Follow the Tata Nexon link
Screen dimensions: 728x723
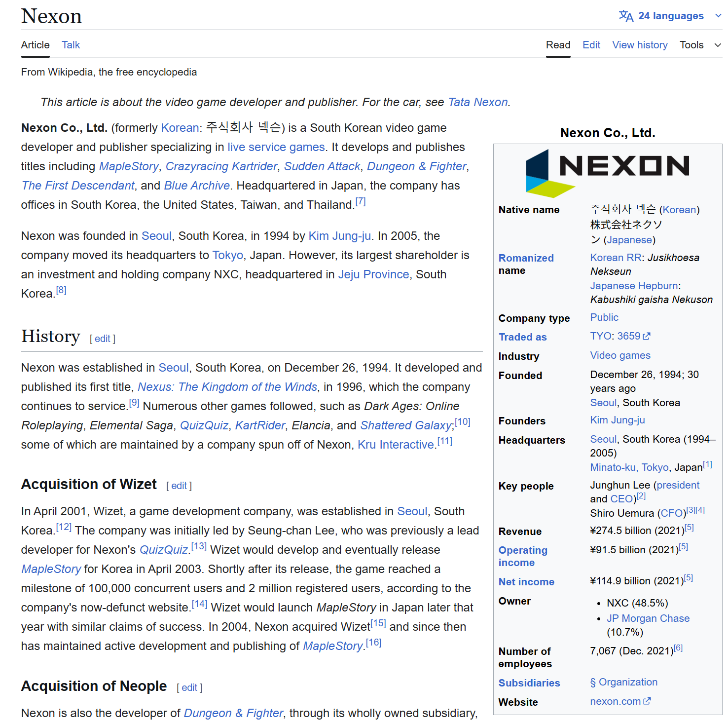(478, 102)
